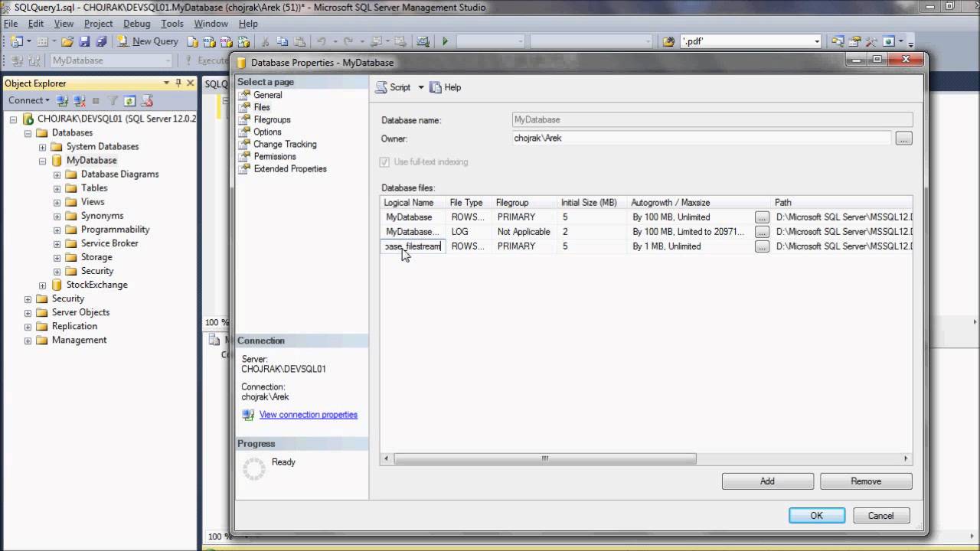Click the Help button in the dialog
Image resolution: width=980 pixels, height=551 pixels.
click(x=446, y=87)
